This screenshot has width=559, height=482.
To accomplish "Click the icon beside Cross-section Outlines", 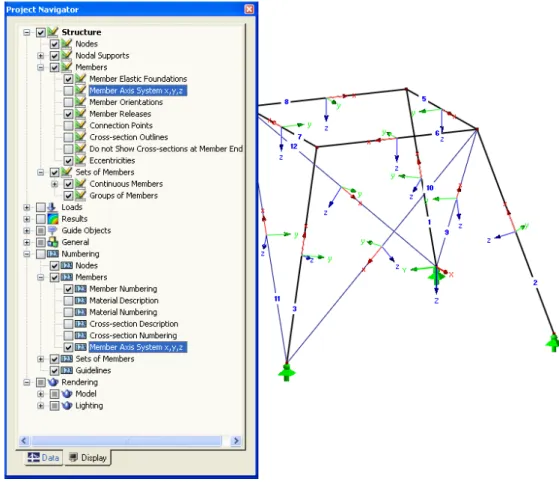I will [x=81, y=137].
